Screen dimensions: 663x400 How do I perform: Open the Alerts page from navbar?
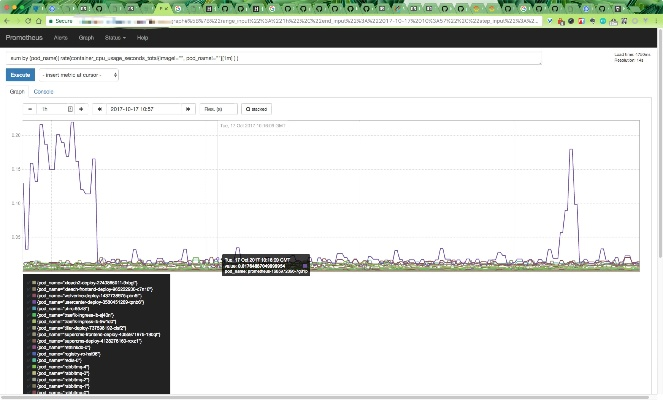point(60,37)
